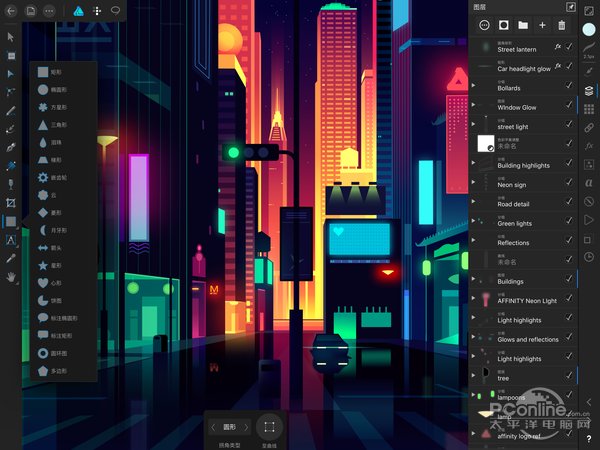
Task: Open the Text studio 'a' icon
Action: click(x=589, y=183)
